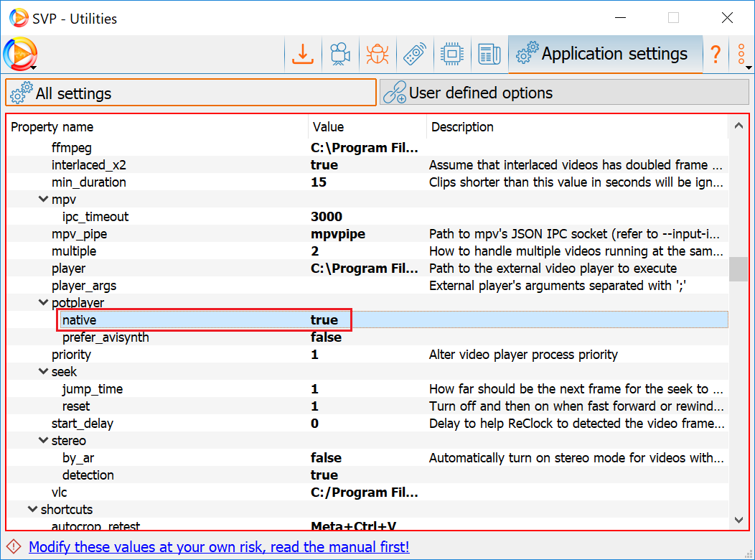Select the mpv_pipe property
Image resolution: width=755 pixels, height=560 pixels.
(x=367, y=234)
